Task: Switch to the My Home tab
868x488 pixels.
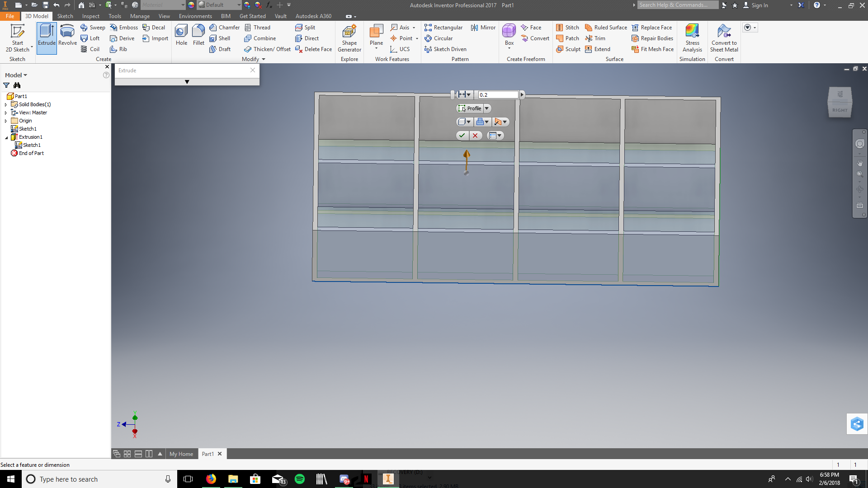Action: (181, 454)
